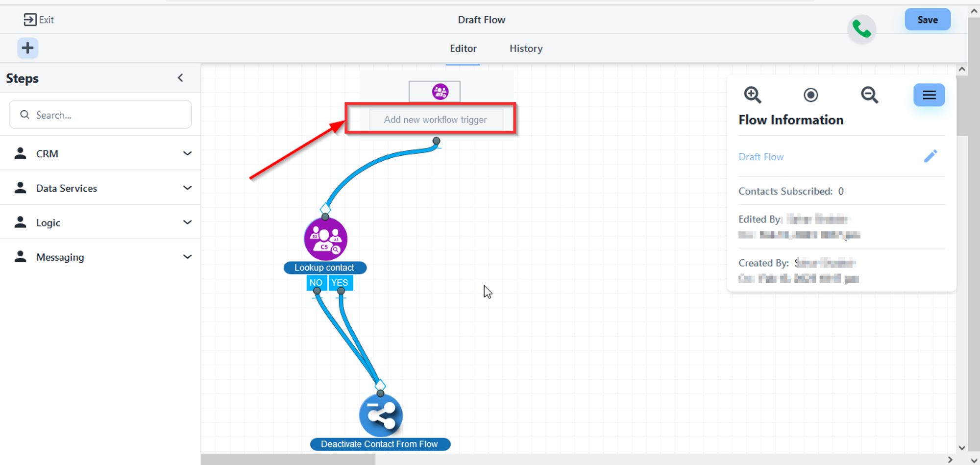
Task: Expand the Logic steps category
Action: click(187, 222)
